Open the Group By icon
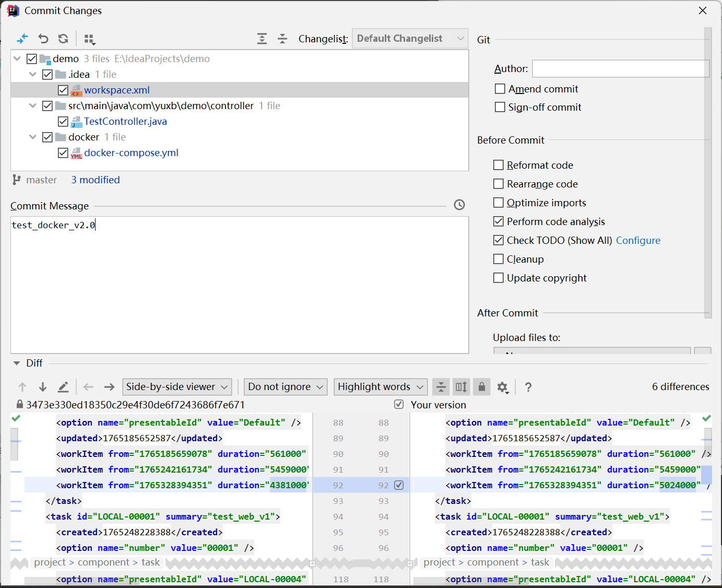This screenshot has width=722, height=588. pyautogui.click(x=90, y=39)
